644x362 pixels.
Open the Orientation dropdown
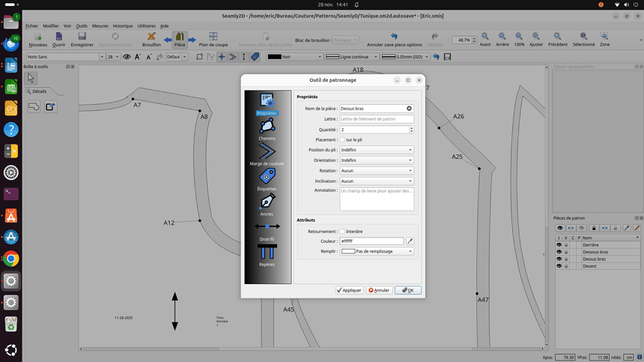pos(376,160)
